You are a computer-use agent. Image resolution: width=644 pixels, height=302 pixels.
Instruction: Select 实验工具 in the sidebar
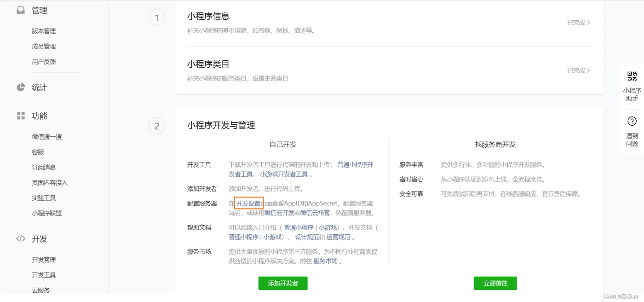(44, 198)
